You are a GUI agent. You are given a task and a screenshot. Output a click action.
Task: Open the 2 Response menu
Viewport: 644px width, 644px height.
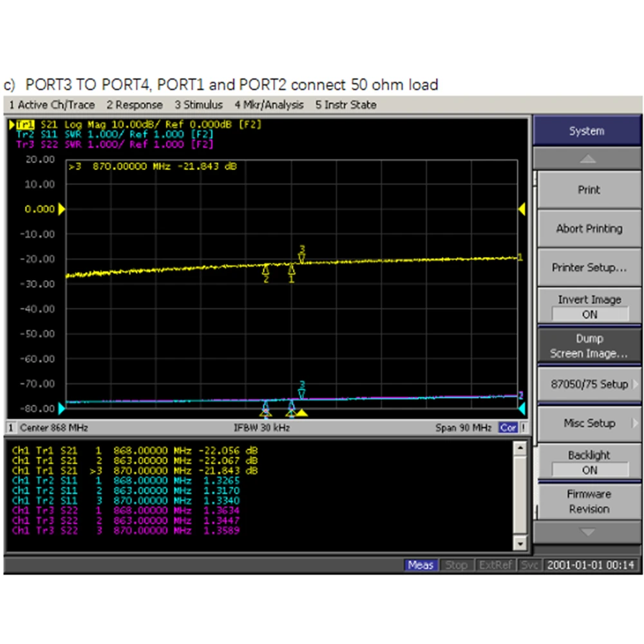(x=135, y=105)
